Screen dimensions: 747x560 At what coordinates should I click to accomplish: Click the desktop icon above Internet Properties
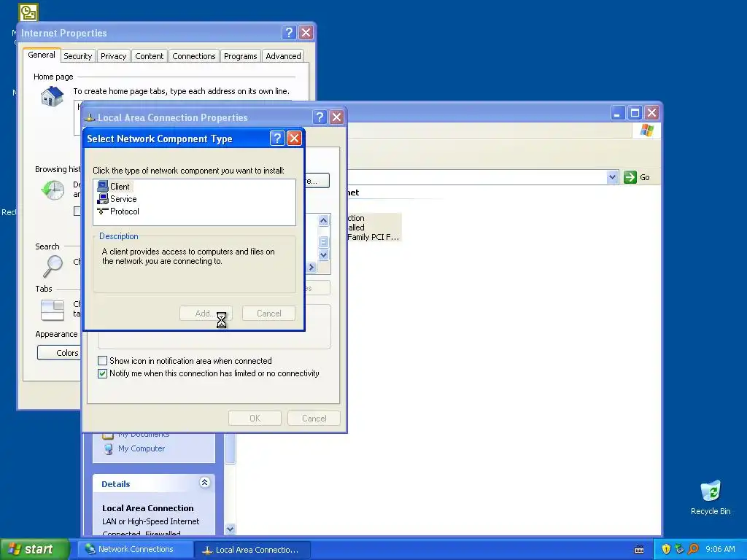pyautogui.click(x=28, y=12)
